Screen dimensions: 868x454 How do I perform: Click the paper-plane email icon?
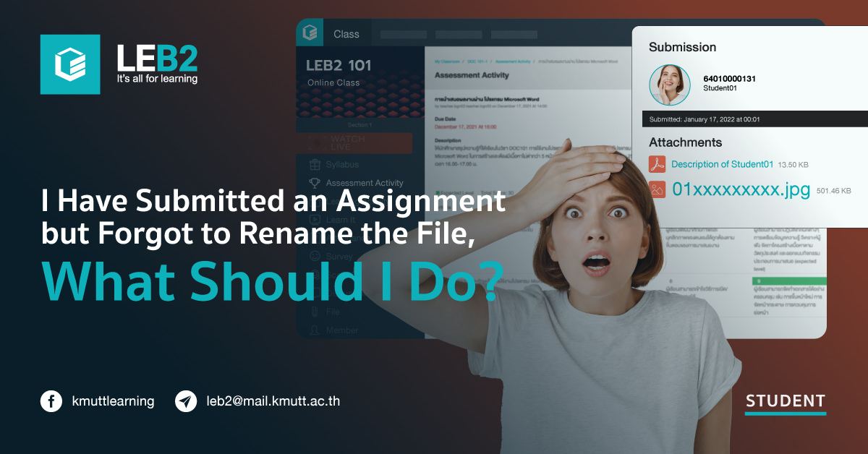[186, 401]
